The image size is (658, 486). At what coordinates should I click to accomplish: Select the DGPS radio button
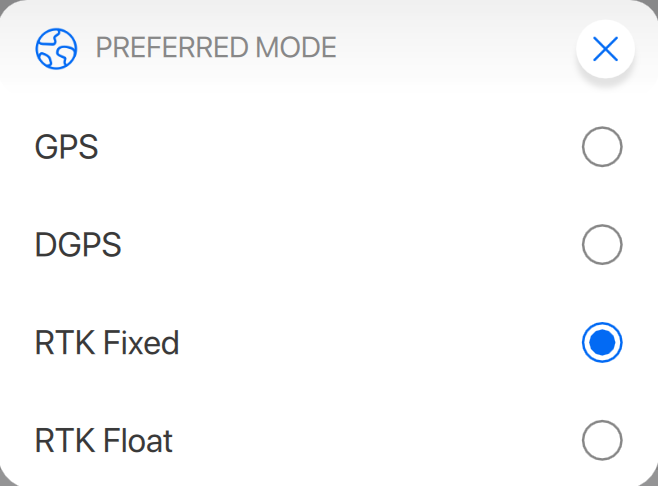coord(602,245)
